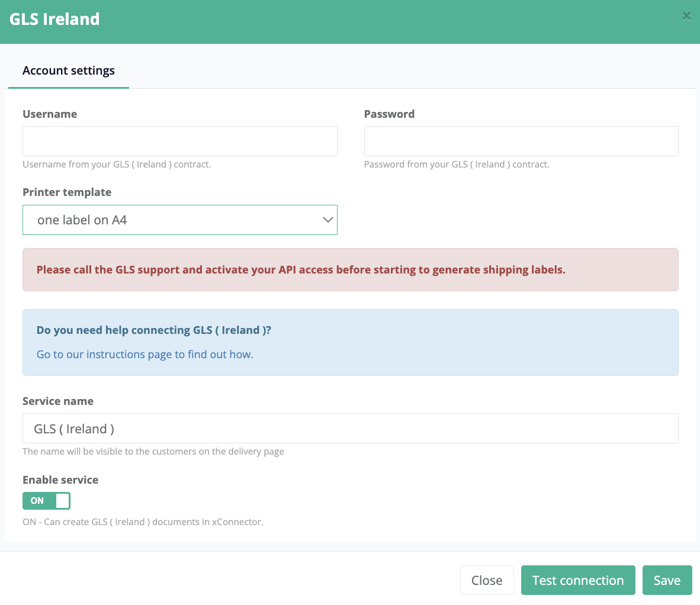Click the Test connection button
700x605 pixels.
[x=578, y=581]
